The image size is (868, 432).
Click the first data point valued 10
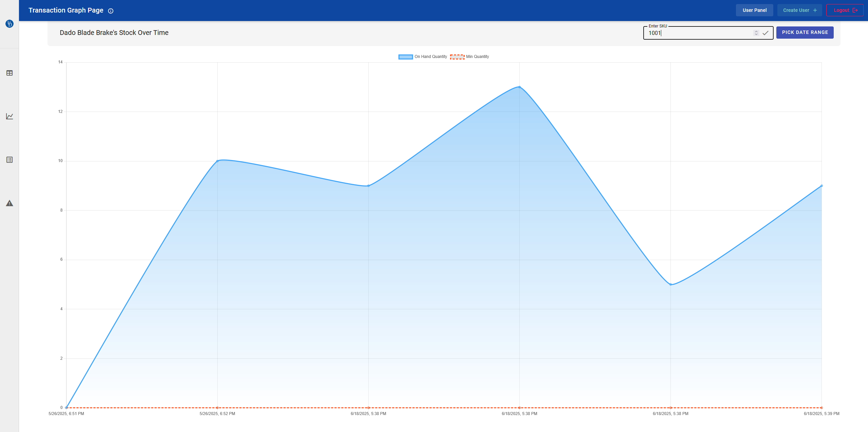click(x=217, y=161)
